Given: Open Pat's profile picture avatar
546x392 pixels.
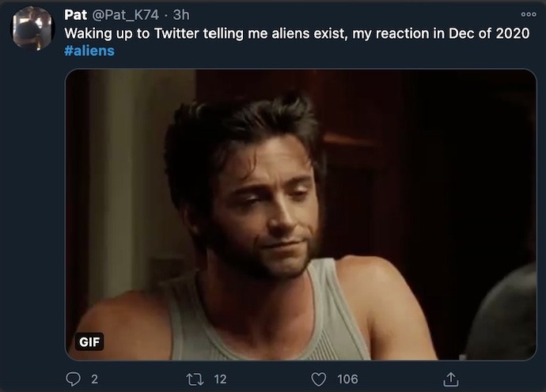Looking at the screenshot, I should (32, 28).
